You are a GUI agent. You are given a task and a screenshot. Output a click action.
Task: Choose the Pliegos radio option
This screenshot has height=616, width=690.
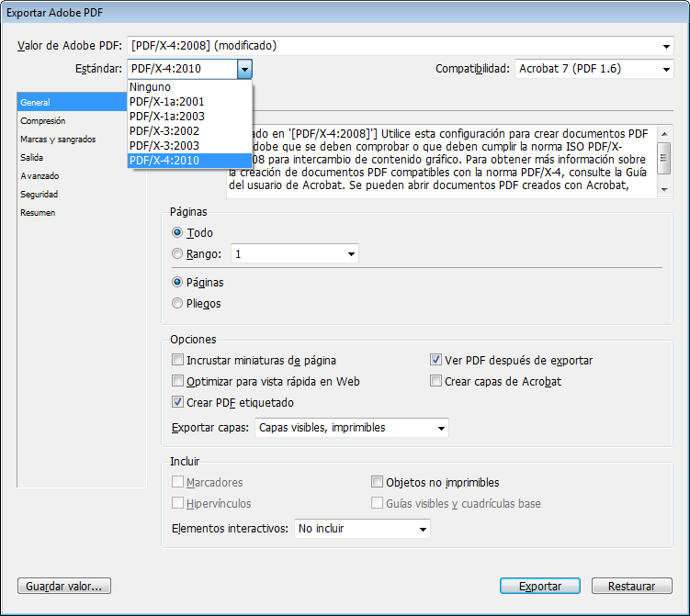[177, 303]
